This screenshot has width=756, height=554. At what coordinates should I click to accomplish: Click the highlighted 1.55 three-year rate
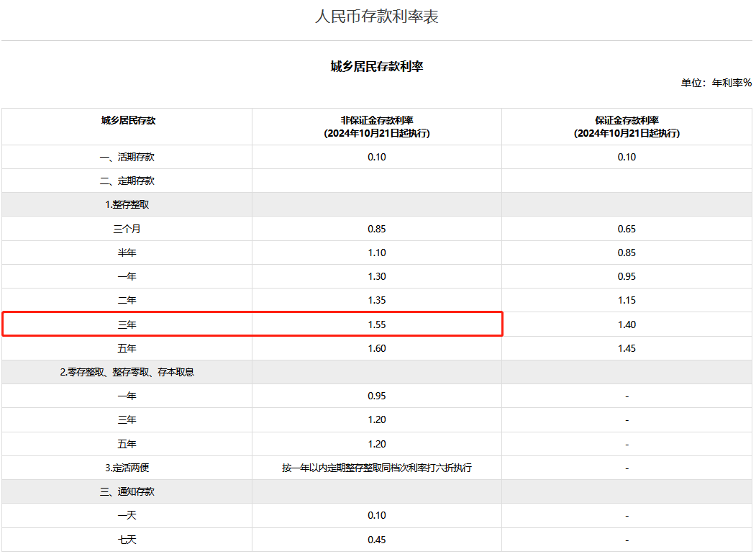tap(377, 324)
